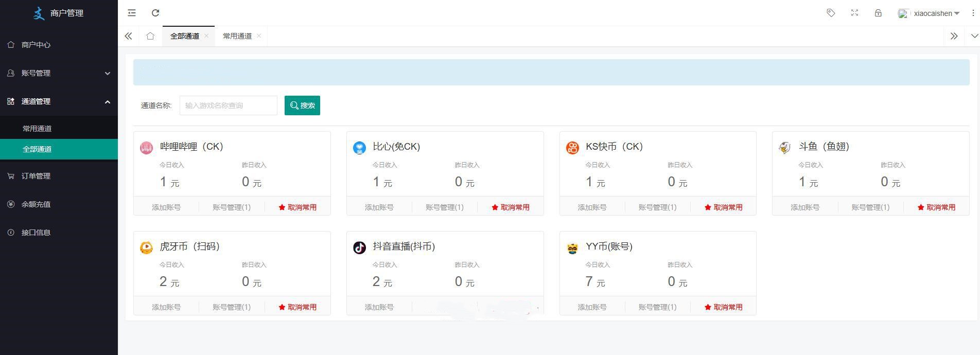Click the refresh page icon
The width and height of the screenshot is (980, 355).
coord(155,13)
